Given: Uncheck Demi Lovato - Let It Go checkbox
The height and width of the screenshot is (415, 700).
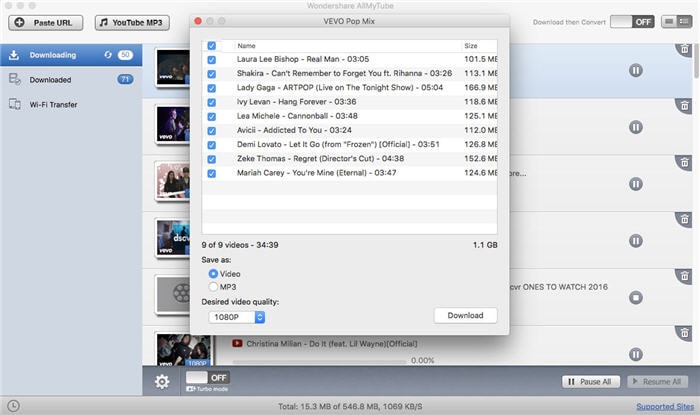Looking at the screenshot, I should [212, 145].
